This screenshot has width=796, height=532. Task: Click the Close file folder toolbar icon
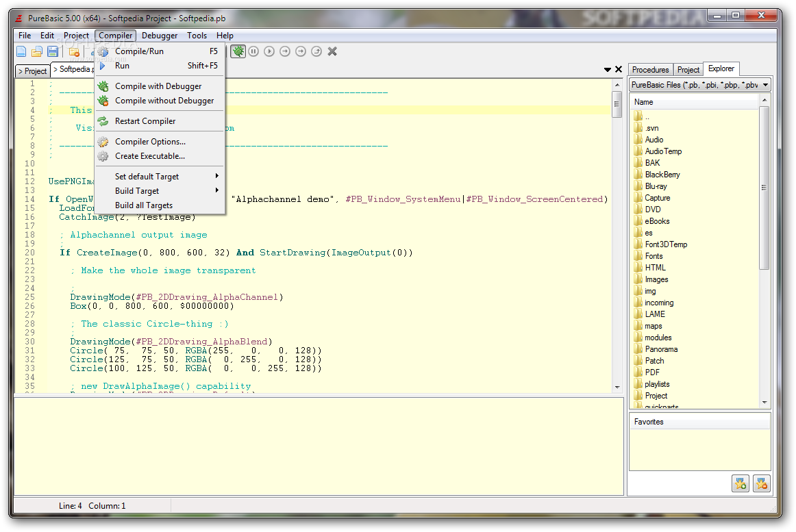74,51
